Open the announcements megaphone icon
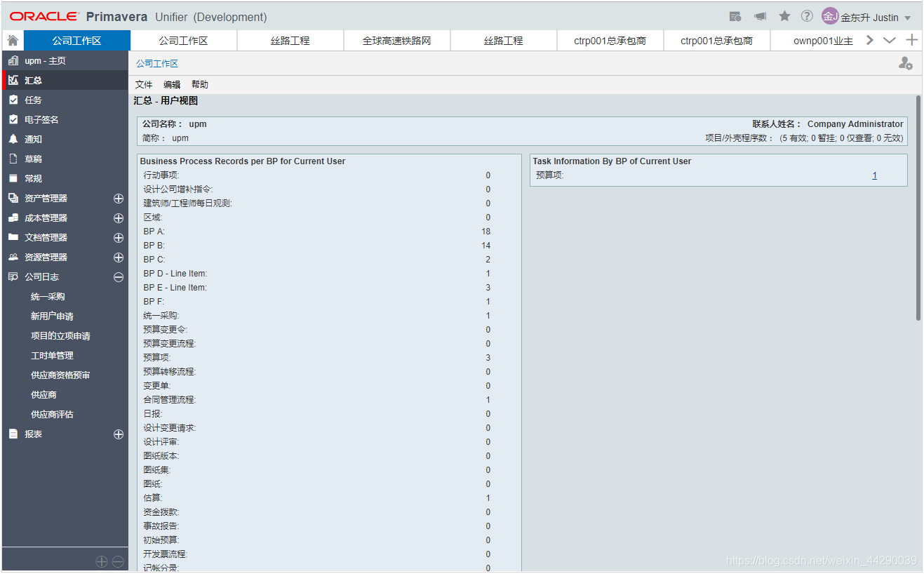924x574 pixels. tap(760, 16)
